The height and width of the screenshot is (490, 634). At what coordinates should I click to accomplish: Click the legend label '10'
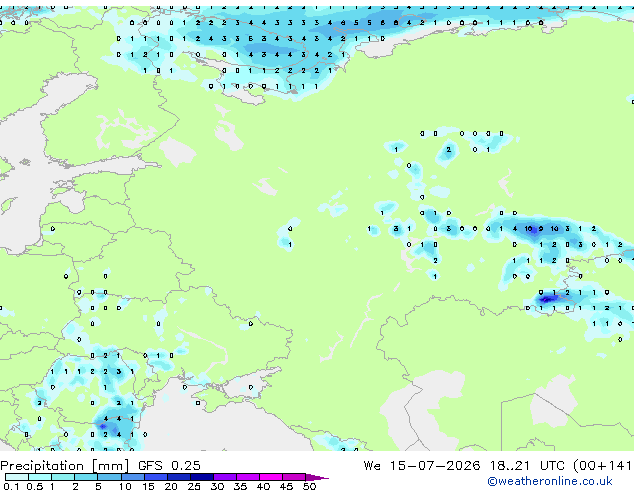125,486
